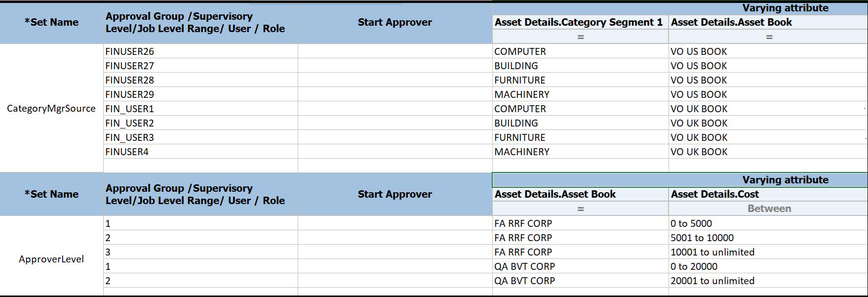Select the 10001 to unlimited cost cell
The image size is (868, 297).
click(768, 252)
